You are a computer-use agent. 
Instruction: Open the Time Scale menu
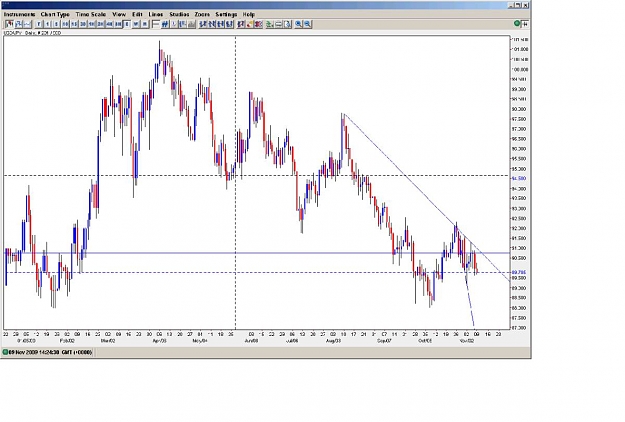[91, 14]
